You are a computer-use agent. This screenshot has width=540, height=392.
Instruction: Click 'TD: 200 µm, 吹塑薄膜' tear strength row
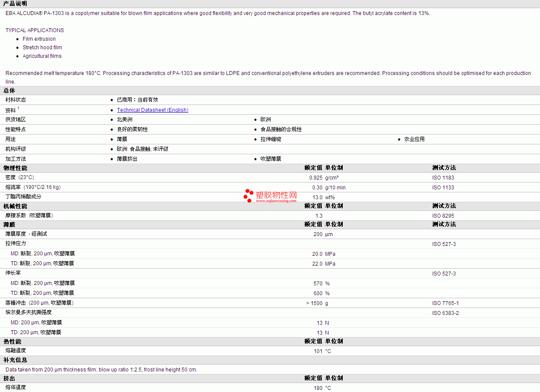(x=36, y=332)
